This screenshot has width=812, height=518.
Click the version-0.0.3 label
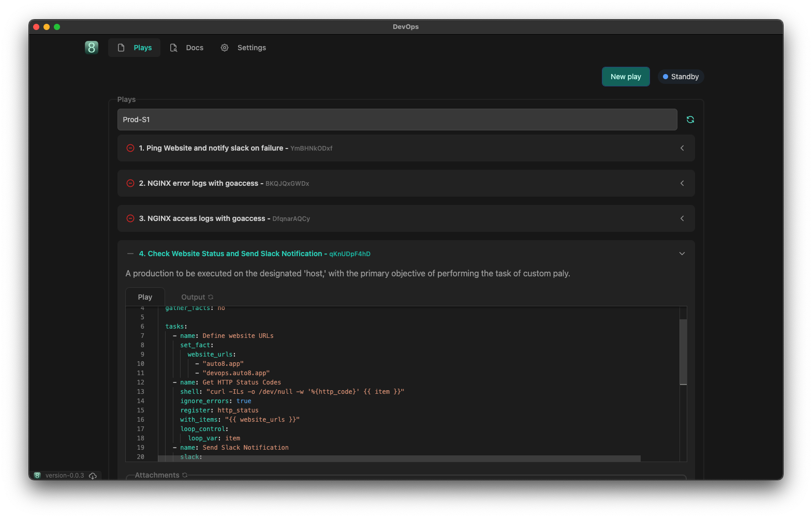point(65,476)
